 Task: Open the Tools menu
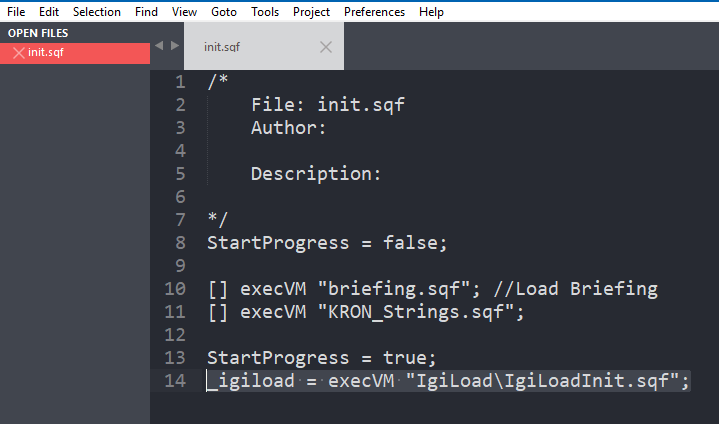(x=265, y=12)
